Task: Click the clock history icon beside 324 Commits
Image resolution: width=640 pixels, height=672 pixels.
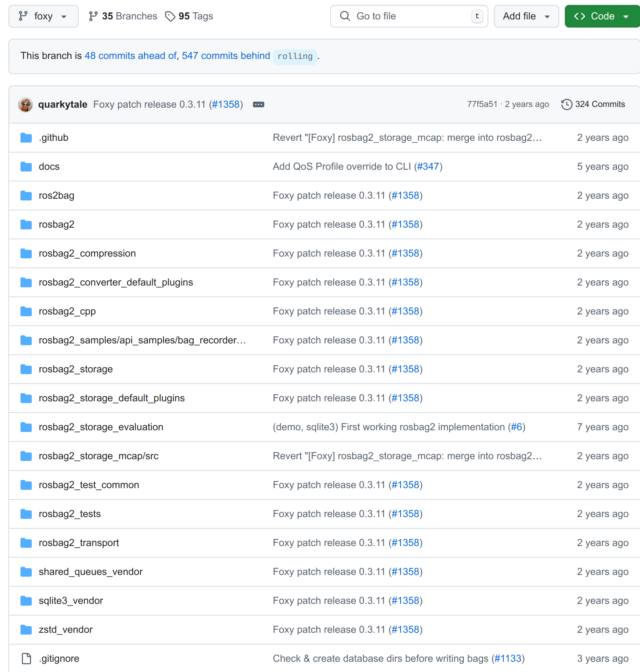Action: click(x=567, y=104)
